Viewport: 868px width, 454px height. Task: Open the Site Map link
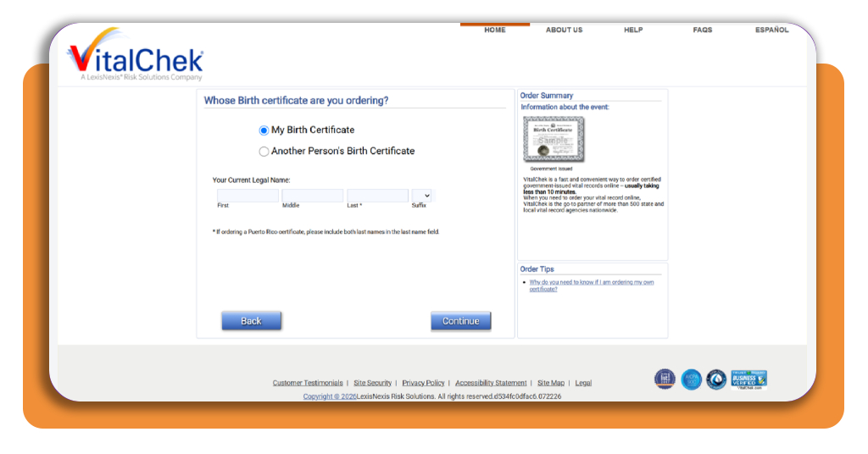(x=551, y=383)
